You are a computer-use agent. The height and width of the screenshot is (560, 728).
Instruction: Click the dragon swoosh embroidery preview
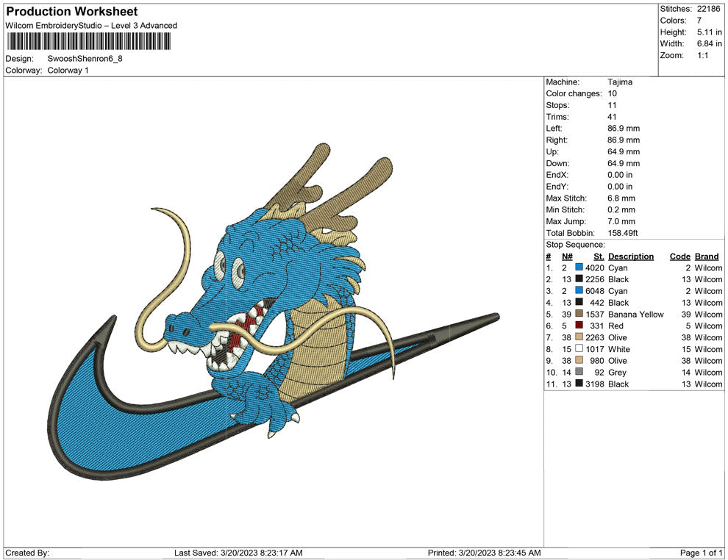[x=274, y=312]
